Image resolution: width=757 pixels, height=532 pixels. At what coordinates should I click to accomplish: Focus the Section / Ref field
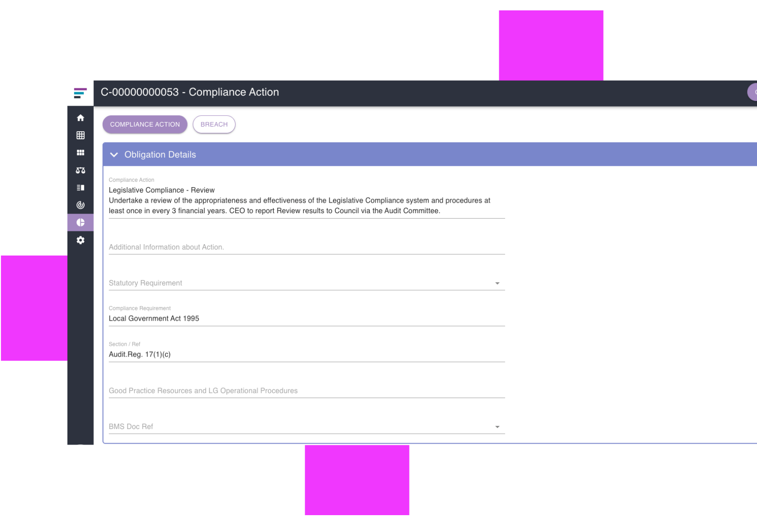[x=306, y=354]
